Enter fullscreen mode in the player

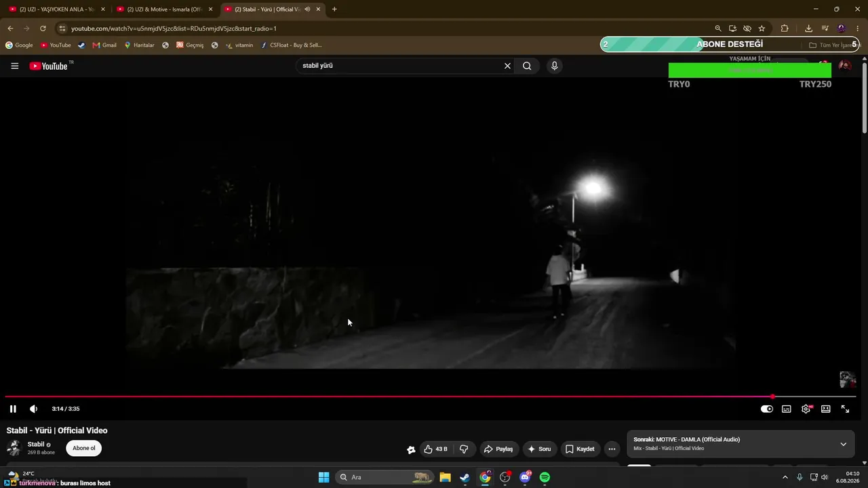[846, 409]
